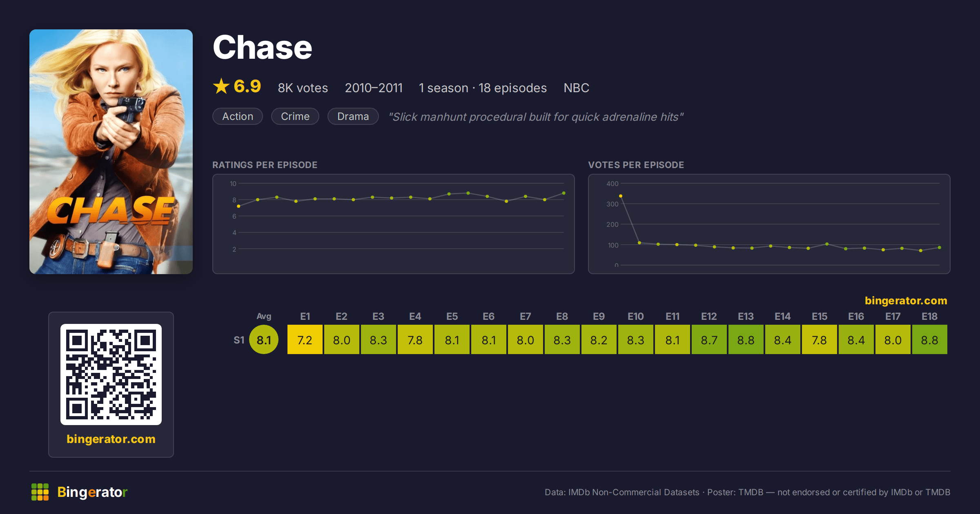This screenshot has width=980, height=514.
Task: Click the Bingerator brand name in footer
Action: 92,492
